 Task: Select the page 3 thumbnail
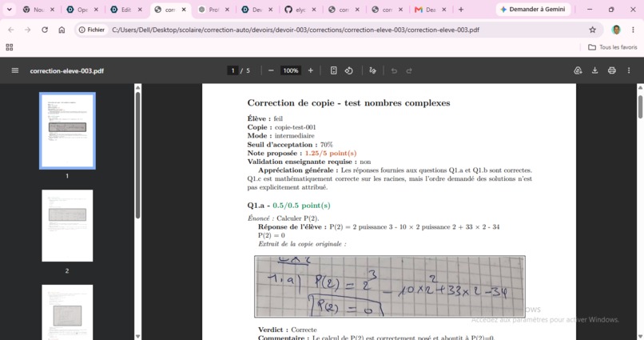67,312
